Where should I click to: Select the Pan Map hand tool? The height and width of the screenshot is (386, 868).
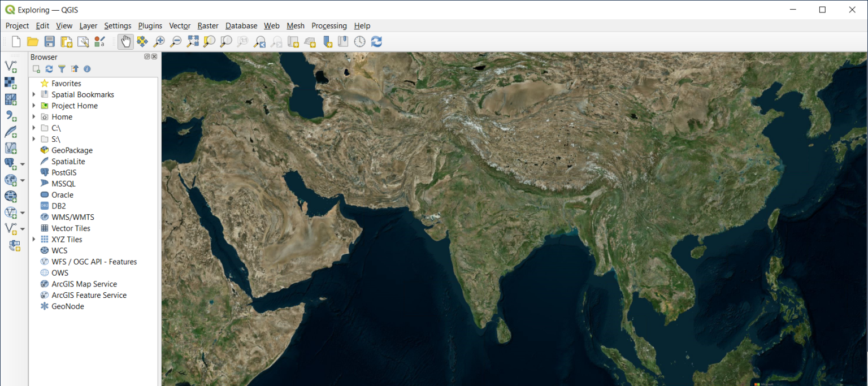(125, 41)
